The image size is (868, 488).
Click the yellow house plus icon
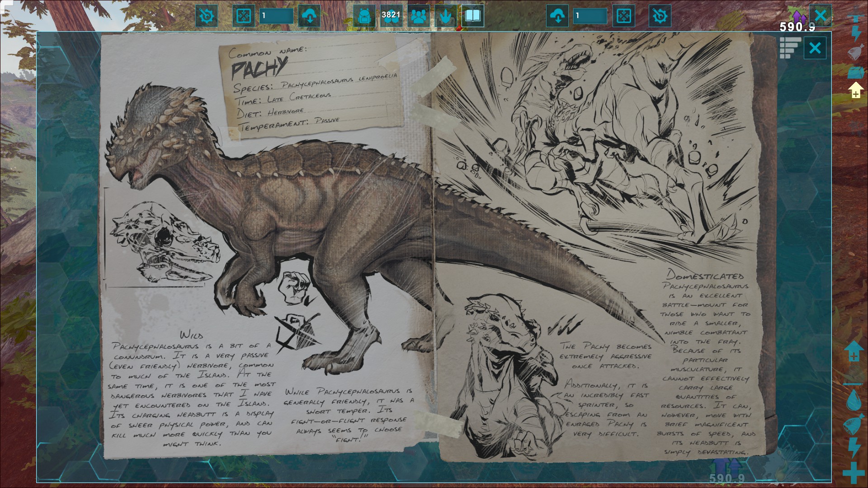coord(855,90)
